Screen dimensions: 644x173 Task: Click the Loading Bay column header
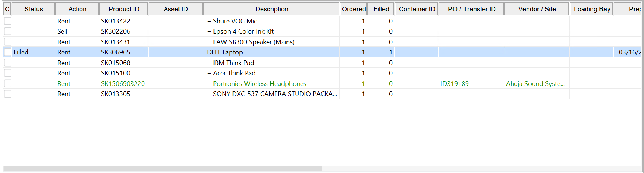tap(591, 9)
